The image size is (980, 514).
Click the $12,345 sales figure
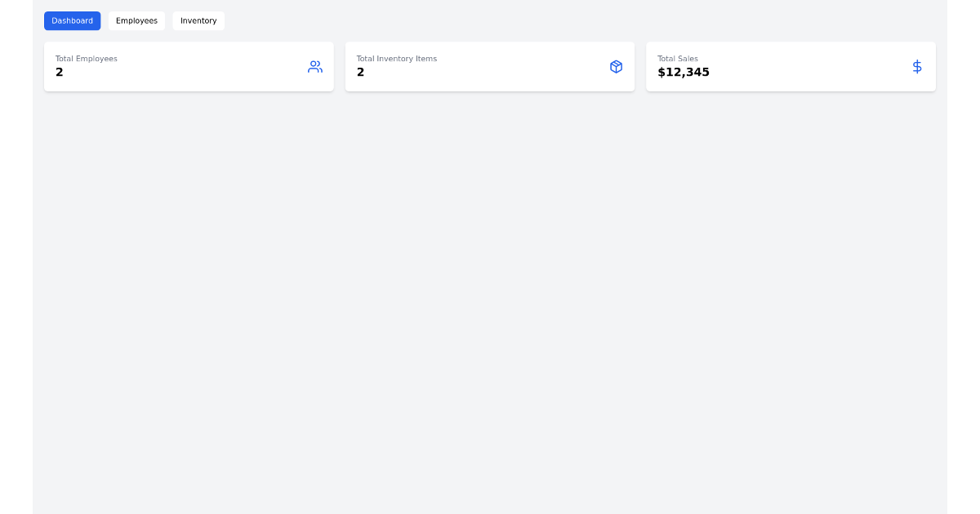point(683,72)
